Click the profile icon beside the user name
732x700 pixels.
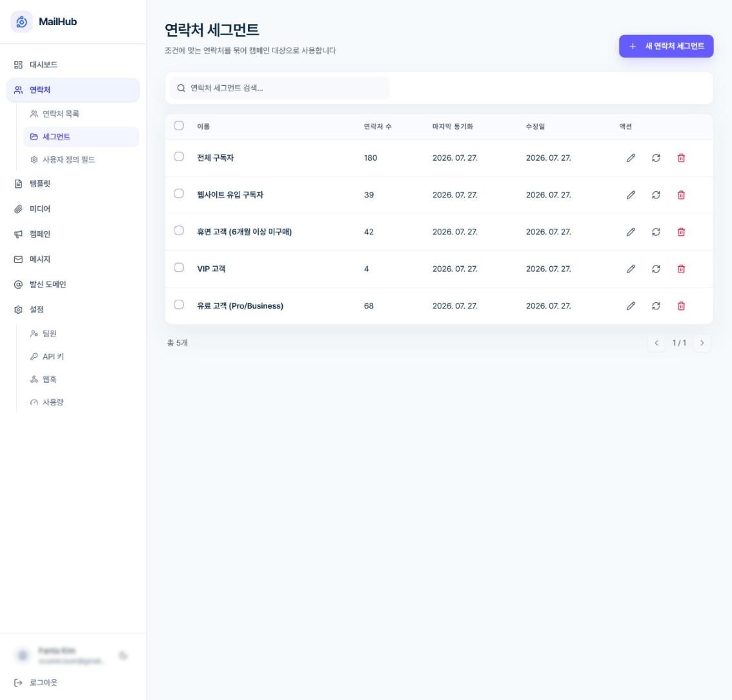click(x=23, y=655)
